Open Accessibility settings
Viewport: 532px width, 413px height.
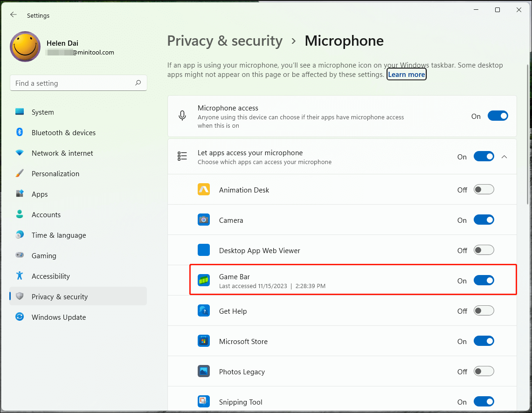click(20, 276)
